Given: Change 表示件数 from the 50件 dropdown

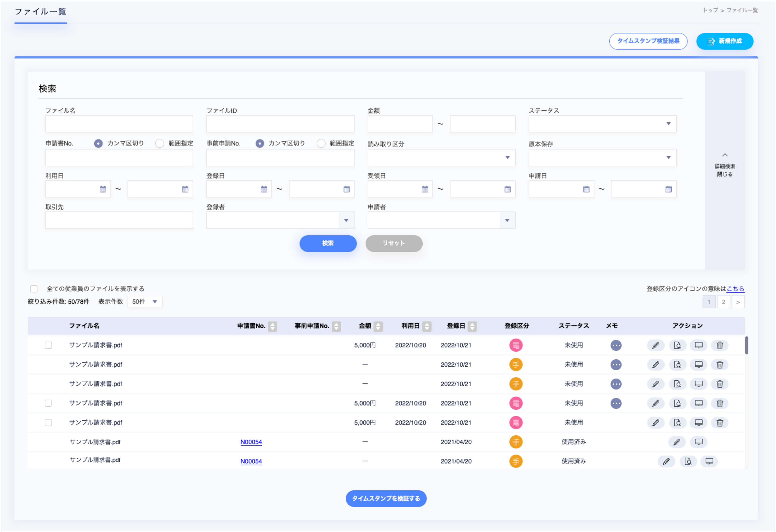Looking at the screenshot, I should tap(145, 302).
